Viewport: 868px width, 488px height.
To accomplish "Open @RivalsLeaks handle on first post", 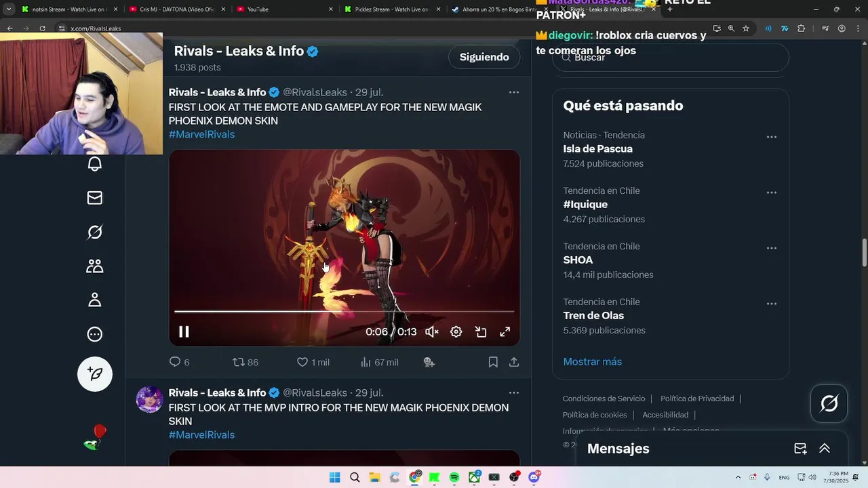I will (315, 92).
